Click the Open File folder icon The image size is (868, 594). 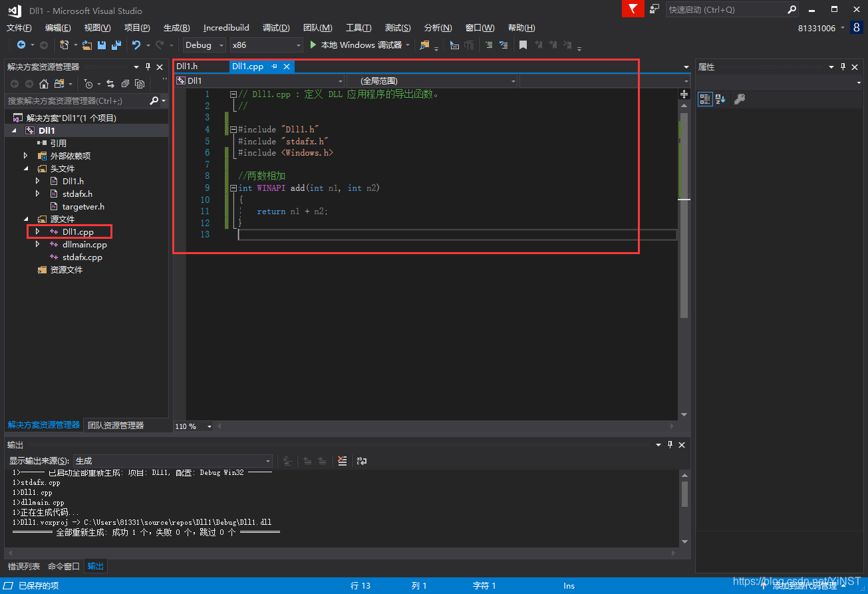(x=86, y=45)
